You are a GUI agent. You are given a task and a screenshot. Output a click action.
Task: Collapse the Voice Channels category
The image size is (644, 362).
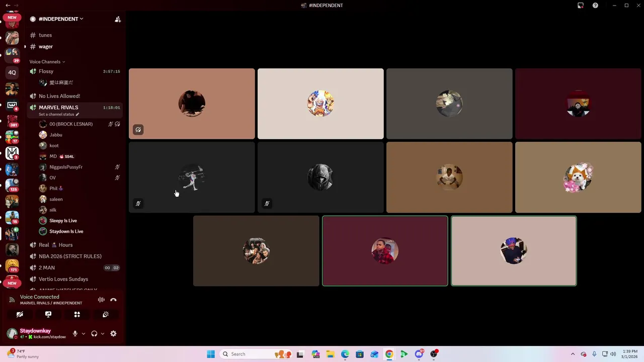[47, 62]
